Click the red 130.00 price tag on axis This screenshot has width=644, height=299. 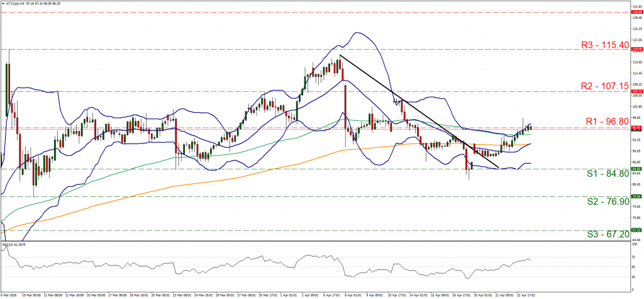[635, 13]
